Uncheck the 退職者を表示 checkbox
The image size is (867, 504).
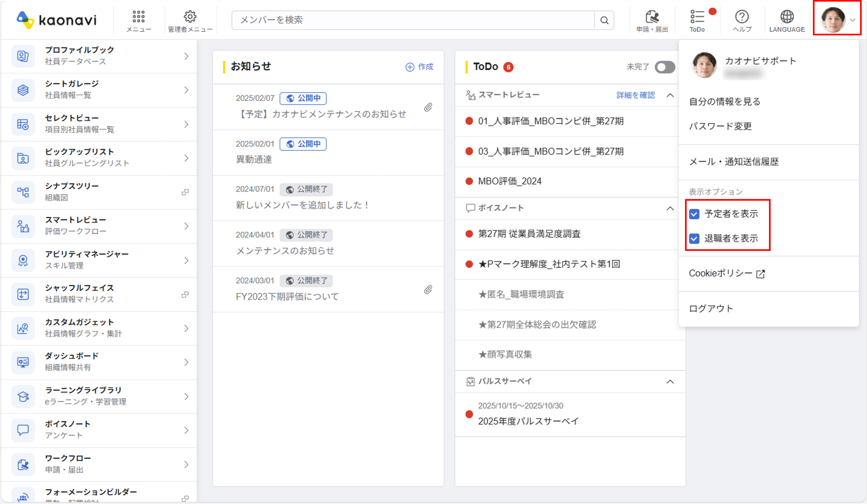[x=694, y=238]
